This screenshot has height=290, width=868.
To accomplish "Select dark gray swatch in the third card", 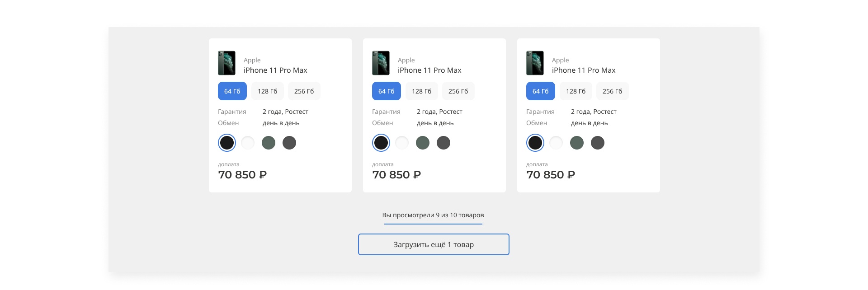I will (x=598, y=143).
